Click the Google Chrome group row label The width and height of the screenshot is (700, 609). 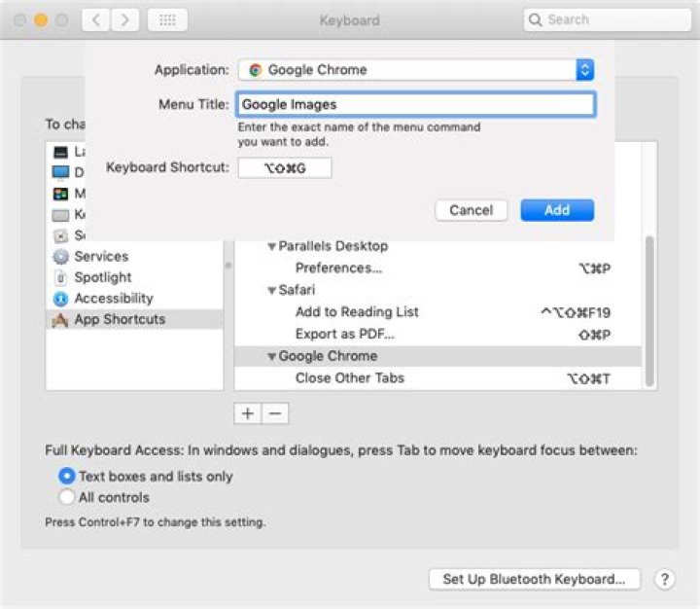329,356
